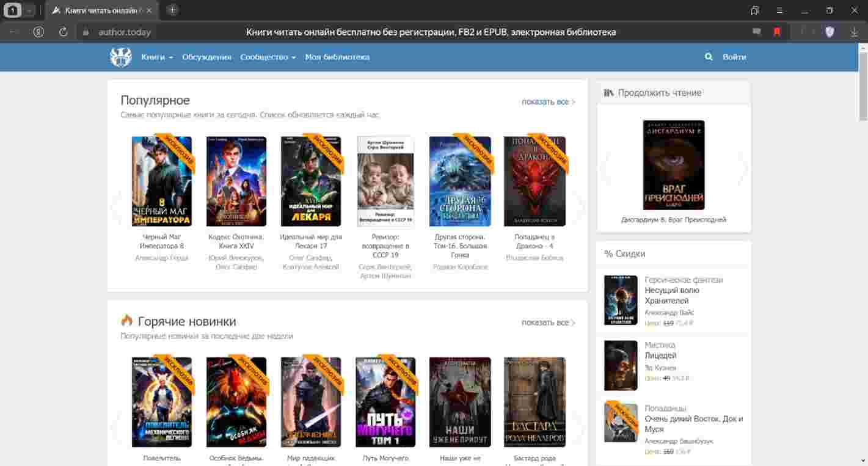The height and width of the screenshot is (466, 868).
Task: Go to next book in Продолжить чтение
Action: tap(742, 167)
